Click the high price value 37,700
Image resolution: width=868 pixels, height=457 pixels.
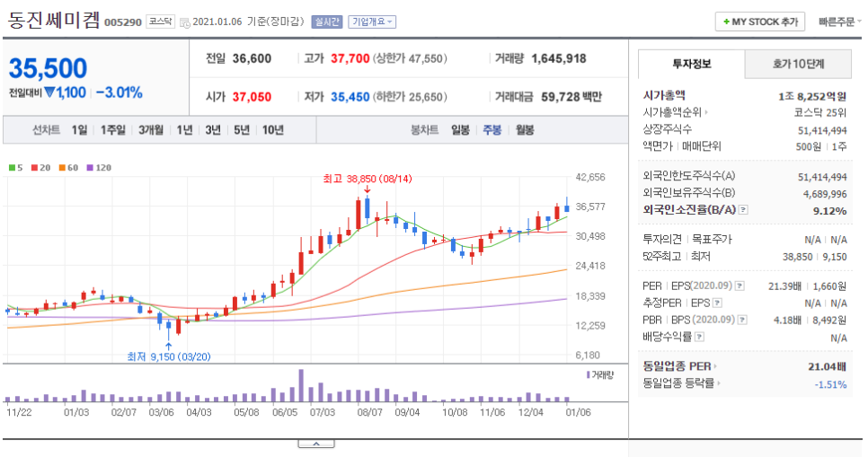tap(350, 58)
